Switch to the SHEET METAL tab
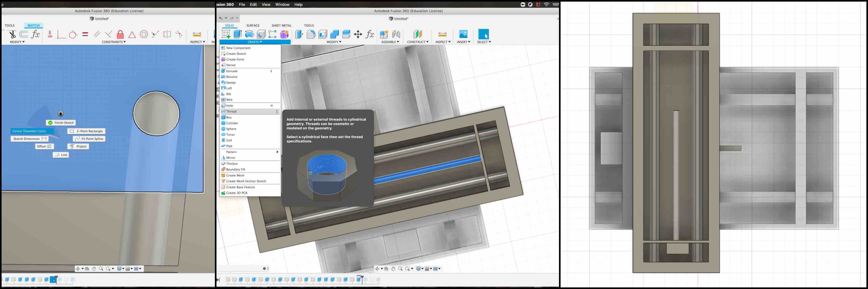868x289 pixels. point(281,25)
